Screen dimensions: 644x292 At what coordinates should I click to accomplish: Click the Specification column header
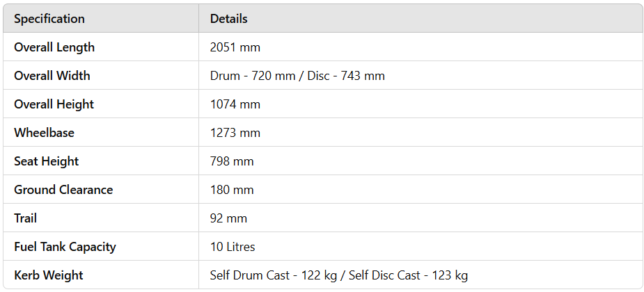[x=49, y=19]
